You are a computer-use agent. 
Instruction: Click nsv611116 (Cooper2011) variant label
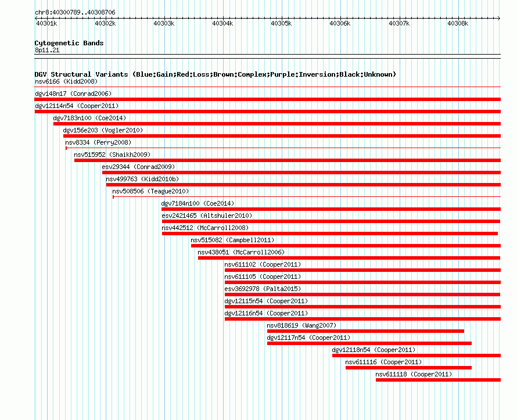pyautogui.click(x=383, y=362)
